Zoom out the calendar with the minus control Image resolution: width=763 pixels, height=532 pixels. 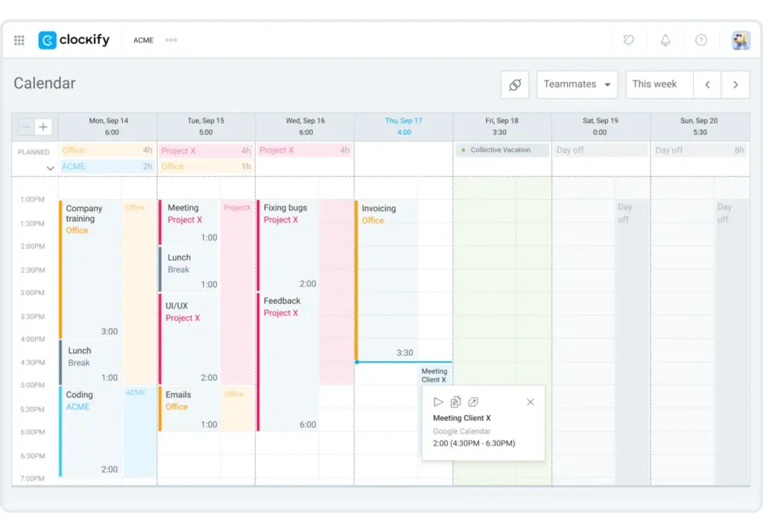(x=25, y=127)
